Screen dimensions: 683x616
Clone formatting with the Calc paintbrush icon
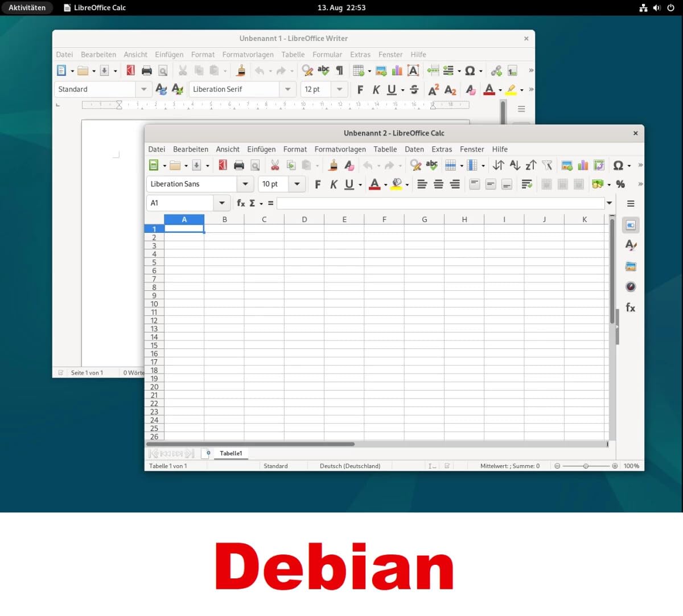tap(333, 165)
